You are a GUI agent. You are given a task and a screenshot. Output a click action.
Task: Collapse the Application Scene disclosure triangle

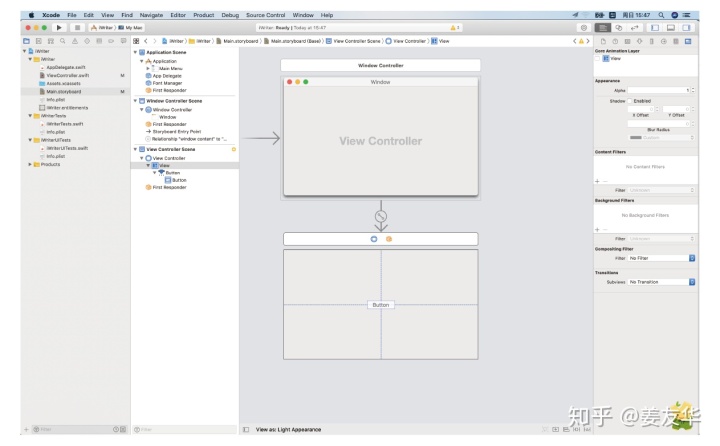[x=135, y=52]
